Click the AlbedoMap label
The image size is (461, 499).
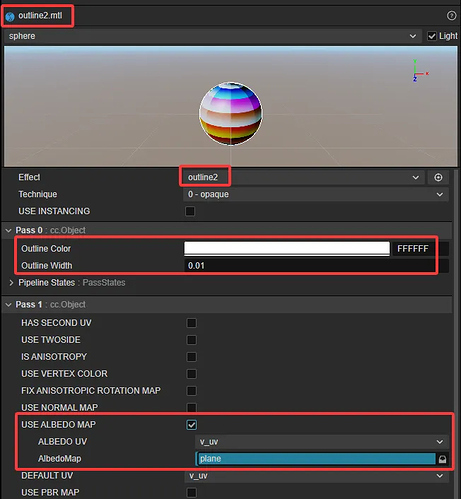click(60, 459)
